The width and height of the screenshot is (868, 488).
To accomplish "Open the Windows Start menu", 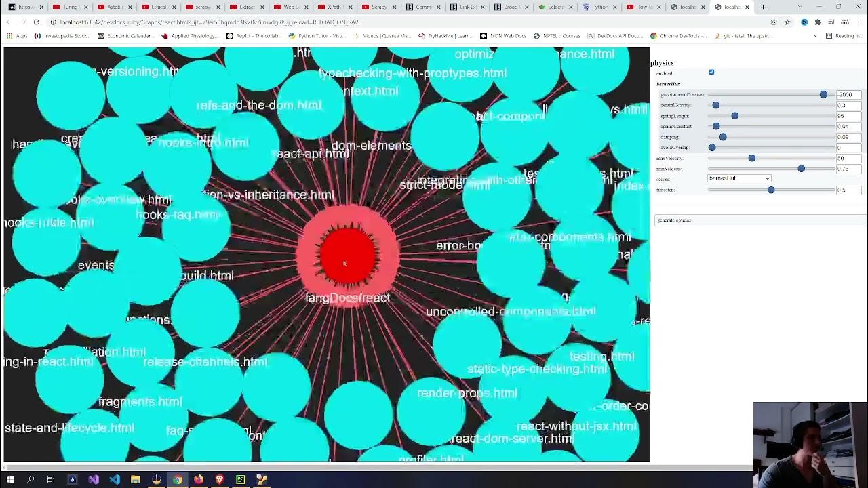I will tap(10, 480).
